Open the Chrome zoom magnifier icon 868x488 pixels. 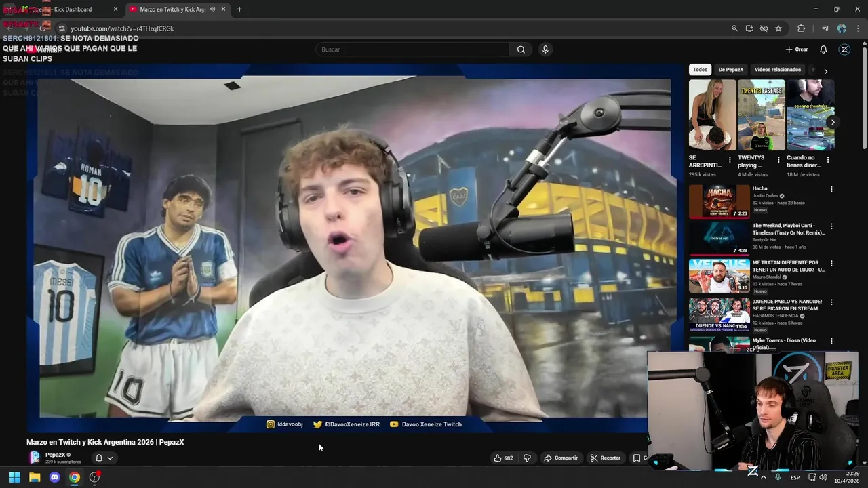[734, 28]
